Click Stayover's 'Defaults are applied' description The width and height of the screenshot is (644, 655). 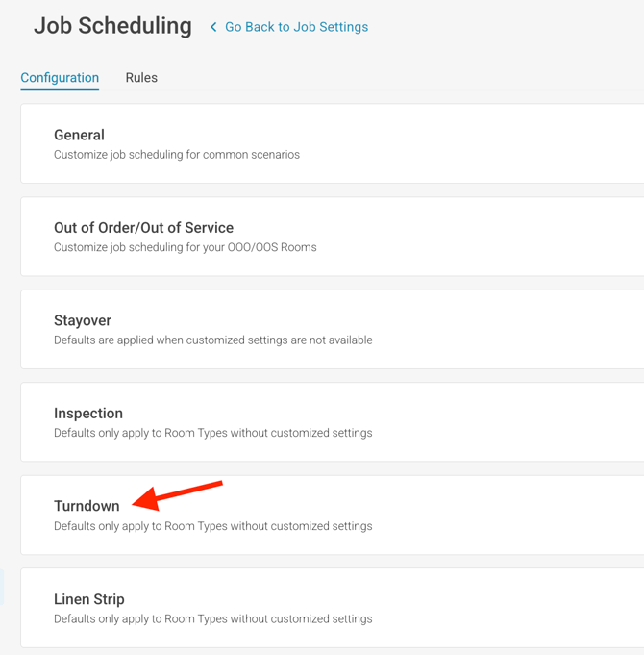[x=212, y=340]
